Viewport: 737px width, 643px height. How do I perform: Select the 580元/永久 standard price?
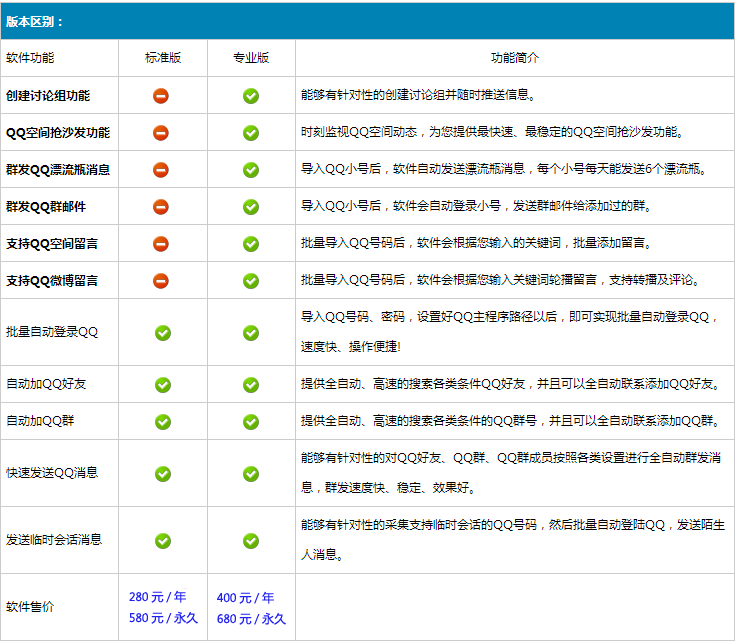point(163,619)
